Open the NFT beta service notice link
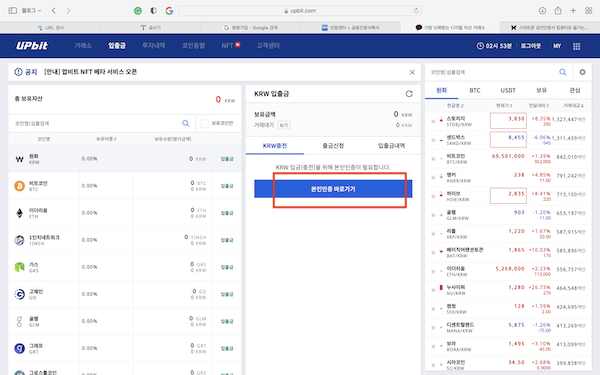The image size is (600, 375). [90, 72]
